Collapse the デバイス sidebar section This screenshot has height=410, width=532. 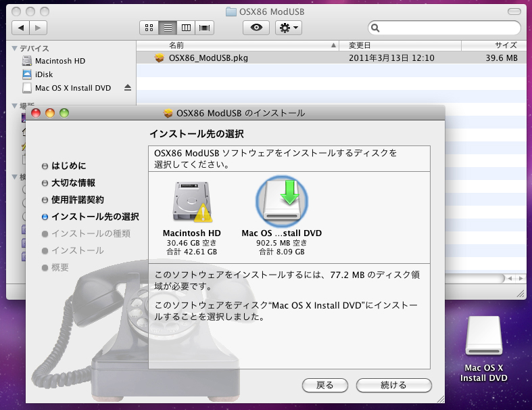pos(15,49)
